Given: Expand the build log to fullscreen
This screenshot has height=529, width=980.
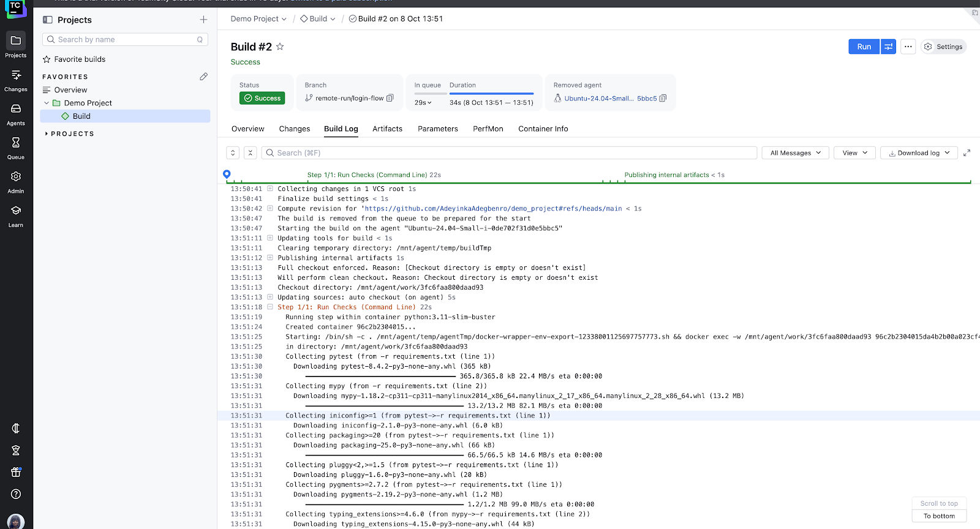Looking at the screenshot, I should (x=967, y=153).
